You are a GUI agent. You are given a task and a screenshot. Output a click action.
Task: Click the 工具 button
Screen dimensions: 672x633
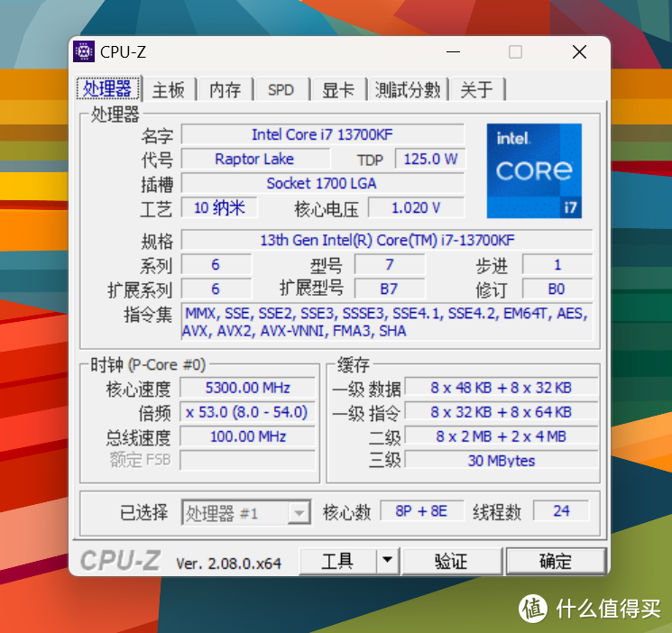[337, 561]
